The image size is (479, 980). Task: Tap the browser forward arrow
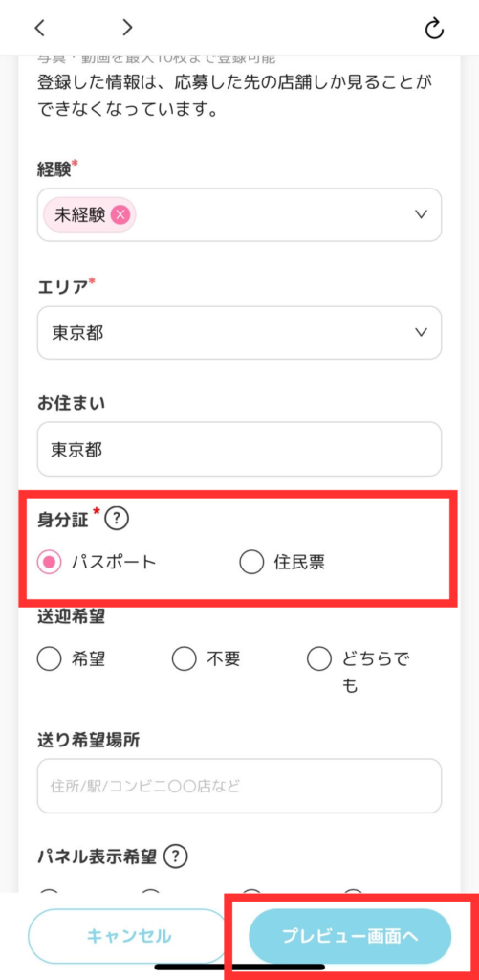point(127,28)
